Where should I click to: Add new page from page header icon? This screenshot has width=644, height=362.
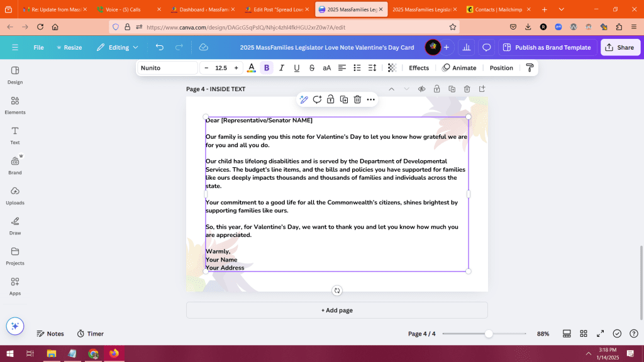pos(482,89)
